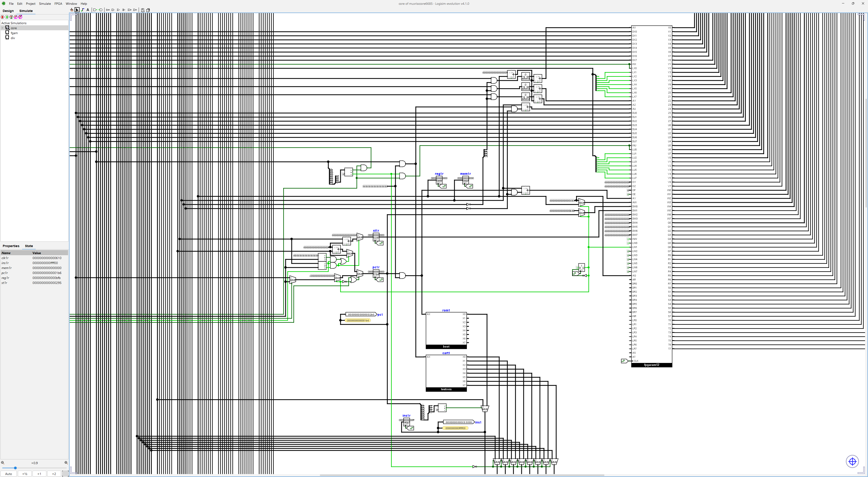This screenshot has width=868, height=477.
Task: Switch to the Simulate tab
Action: tap(26, 11)
